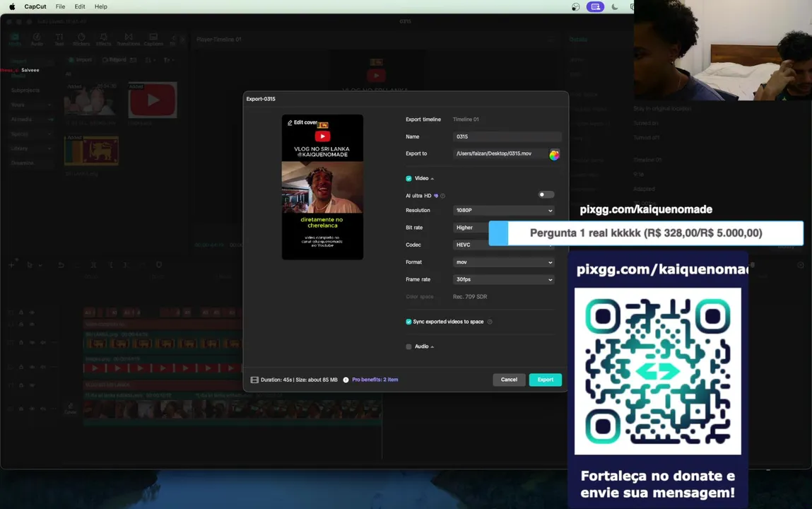Open the Apple menu

click(12, 7)
